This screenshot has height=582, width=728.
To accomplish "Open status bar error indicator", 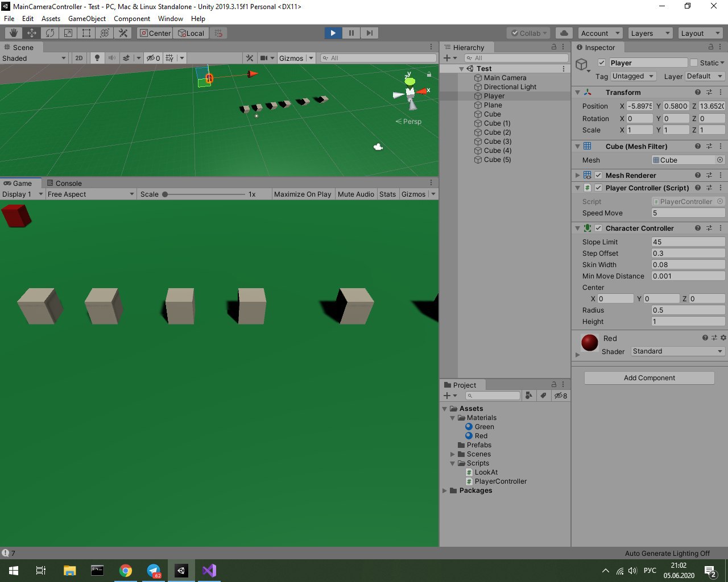I will coord(6,553).
